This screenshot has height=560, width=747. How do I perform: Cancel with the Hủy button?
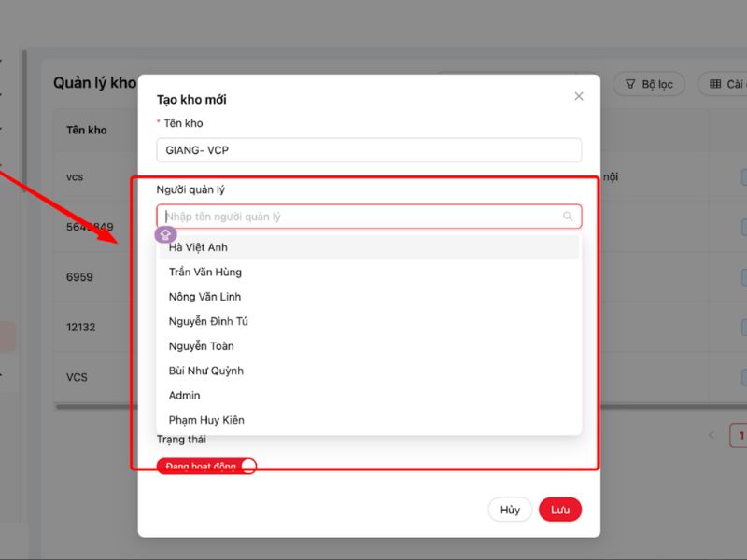click(510, 510)
